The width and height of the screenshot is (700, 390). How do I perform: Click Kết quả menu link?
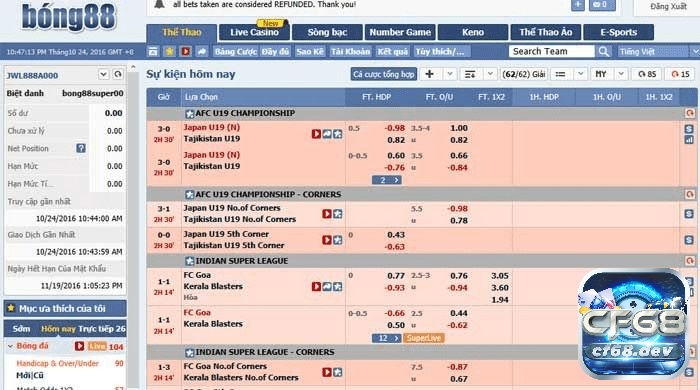click(x=392, y=51)
